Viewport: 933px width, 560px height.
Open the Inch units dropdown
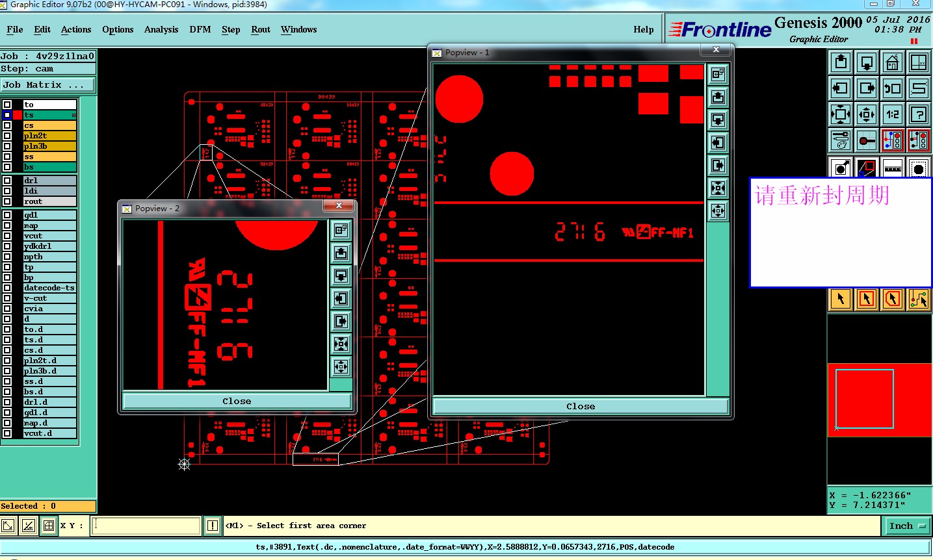coord(906,526)
